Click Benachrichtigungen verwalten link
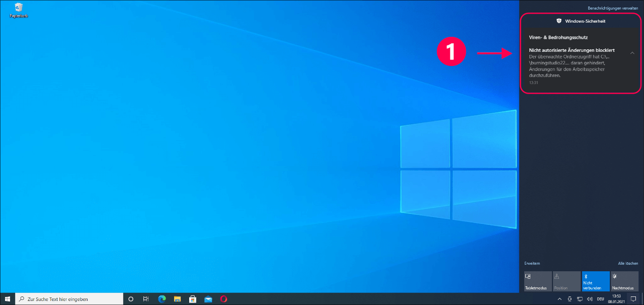The width and height of the screenshot is (644, 305). 612,9
